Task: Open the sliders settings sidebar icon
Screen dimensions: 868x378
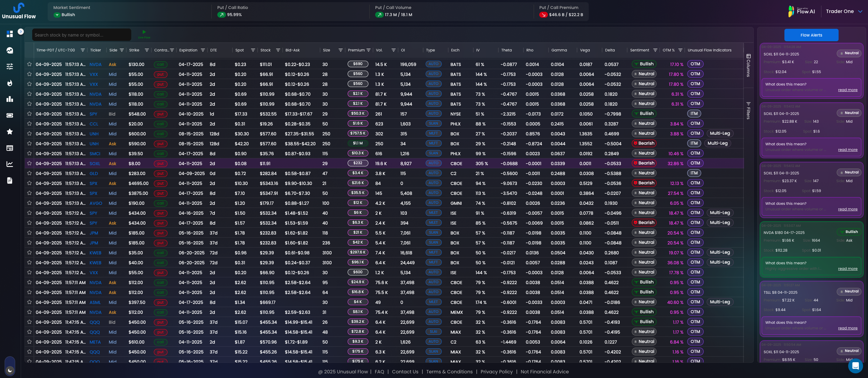Action: [10, 66]
